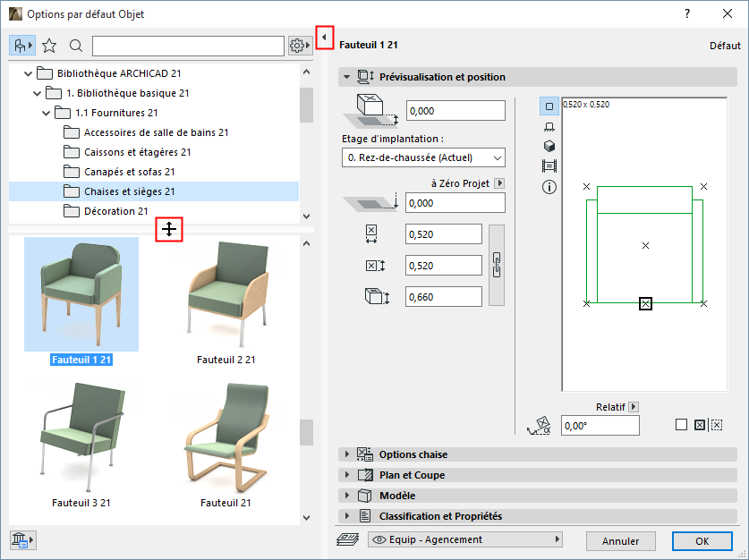Toggle the chain link proportions lock

click(x=497, y=266)
